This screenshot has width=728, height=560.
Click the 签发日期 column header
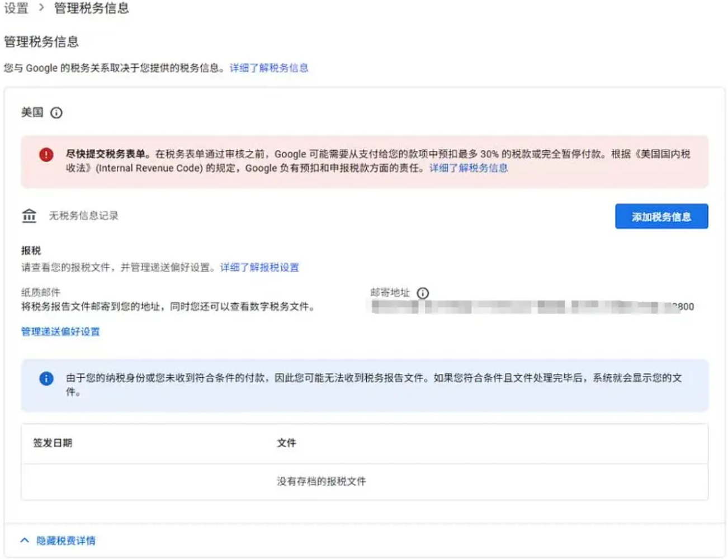pyautogui.click(x=53, y=443)
